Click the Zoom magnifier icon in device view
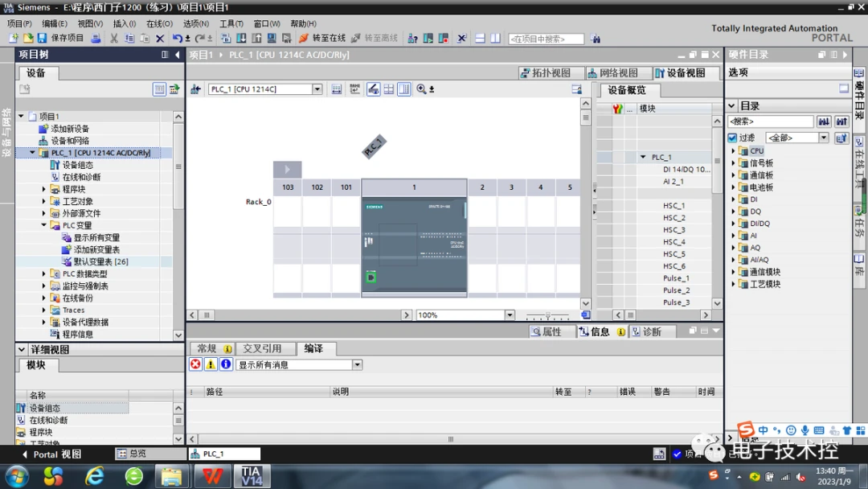Viewport: 868px width, 489px height. point(421,89)
